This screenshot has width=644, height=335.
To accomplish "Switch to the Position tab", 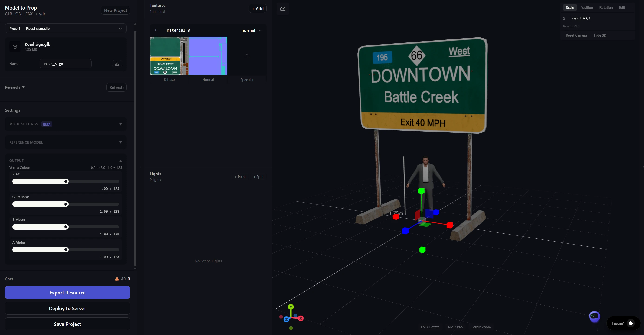I will click(586, 8).
